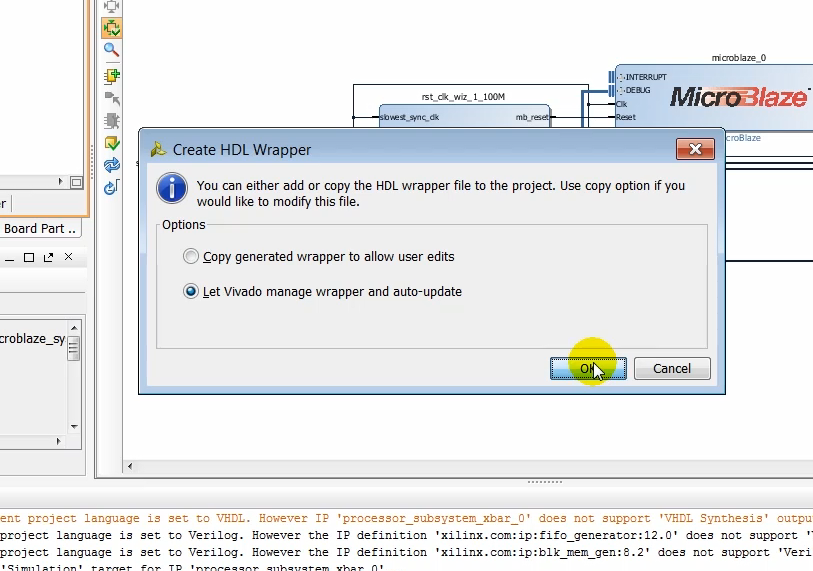Click the 'You can either add or copy' message
Screen dimensions: 813x571
441,193
